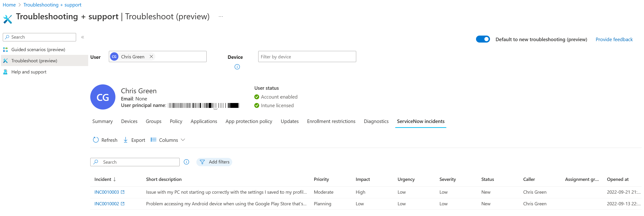644x216 pixels.
Task: Click the info icon beside incident search
Action: click(x=186, y=162)
